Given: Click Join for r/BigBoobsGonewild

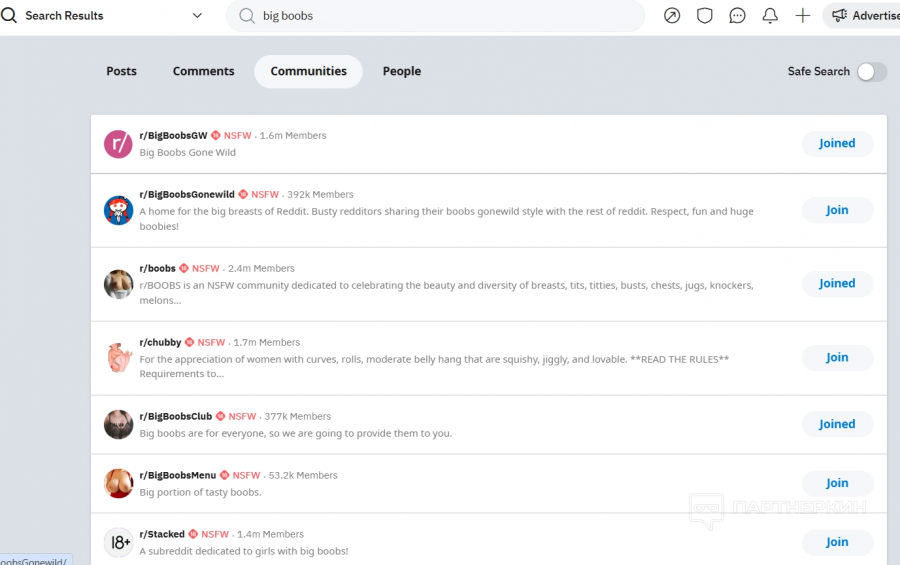Looking at the screenshot, I should pos(837,210).
